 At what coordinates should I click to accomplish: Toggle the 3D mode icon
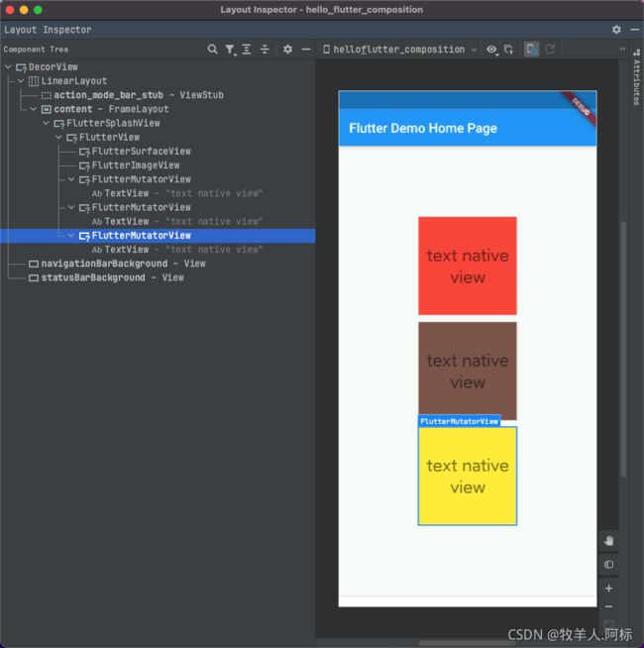[x=609, y=565]
